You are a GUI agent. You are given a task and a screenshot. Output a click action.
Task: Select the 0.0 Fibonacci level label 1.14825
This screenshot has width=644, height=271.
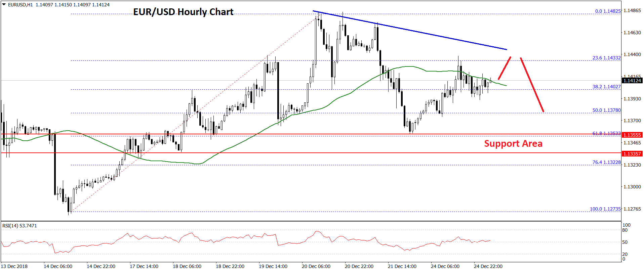(608, 11)
